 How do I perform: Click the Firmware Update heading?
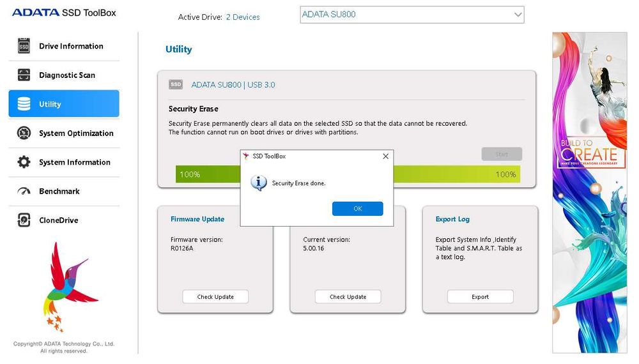[x=197, y=219]
